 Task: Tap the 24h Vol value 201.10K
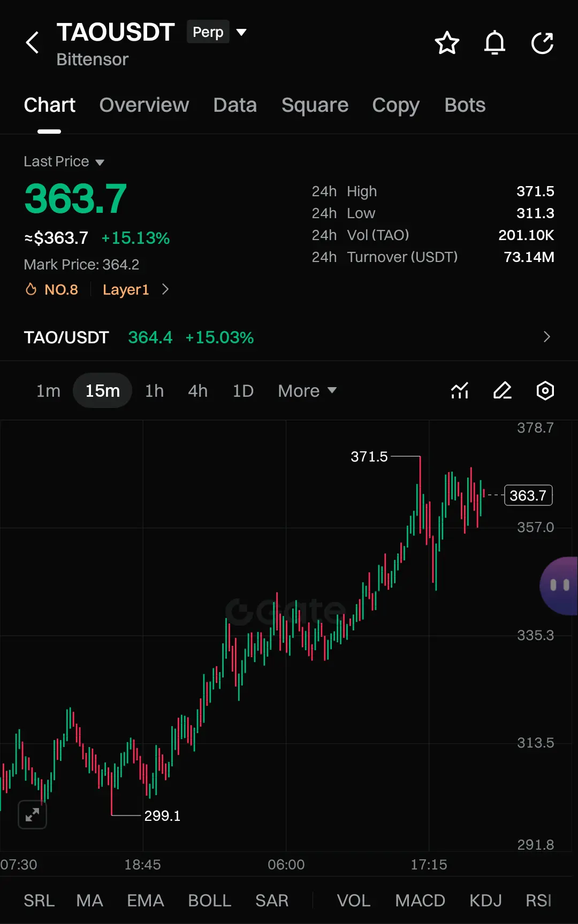[526, 235]
